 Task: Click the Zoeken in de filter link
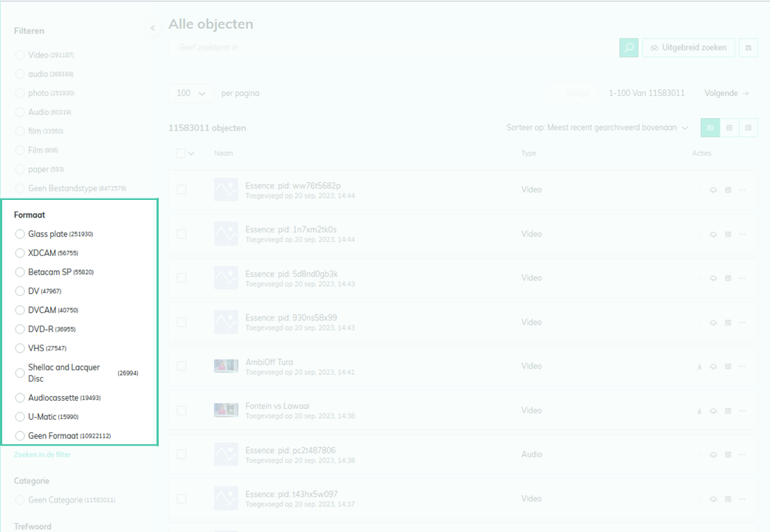tap(42, 455)
